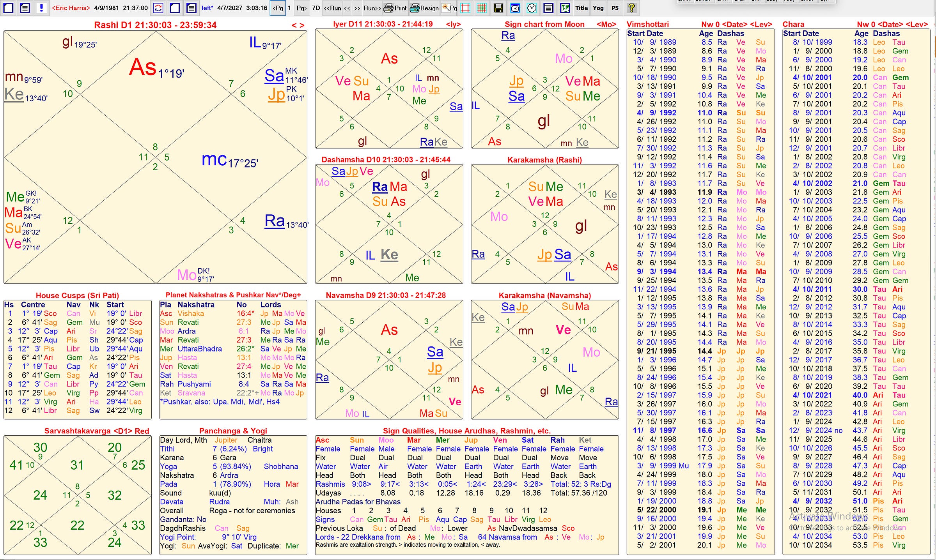
Task: Click the Run>> forward button
Action: [x=372, y=8]
